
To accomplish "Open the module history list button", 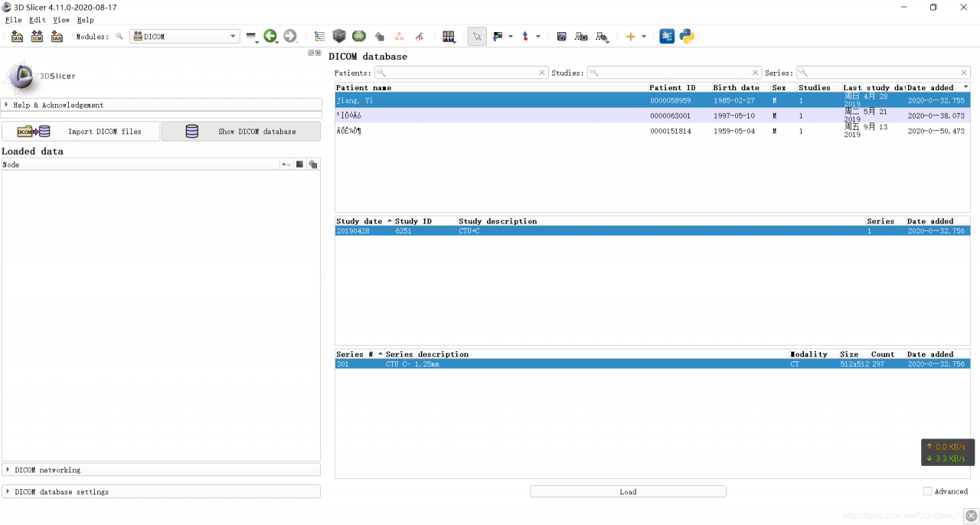I will (x=252, y=37).
